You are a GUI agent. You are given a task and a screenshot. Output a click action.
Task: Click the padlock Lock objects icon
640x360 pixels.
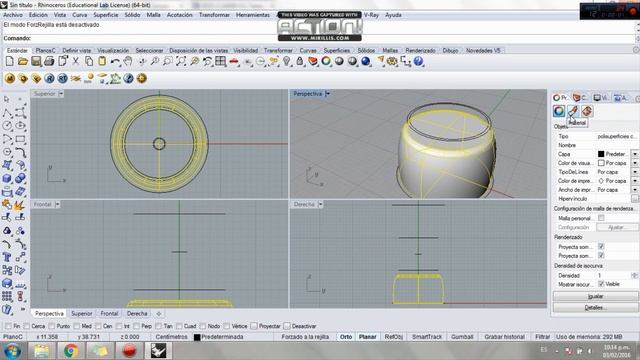300,62
